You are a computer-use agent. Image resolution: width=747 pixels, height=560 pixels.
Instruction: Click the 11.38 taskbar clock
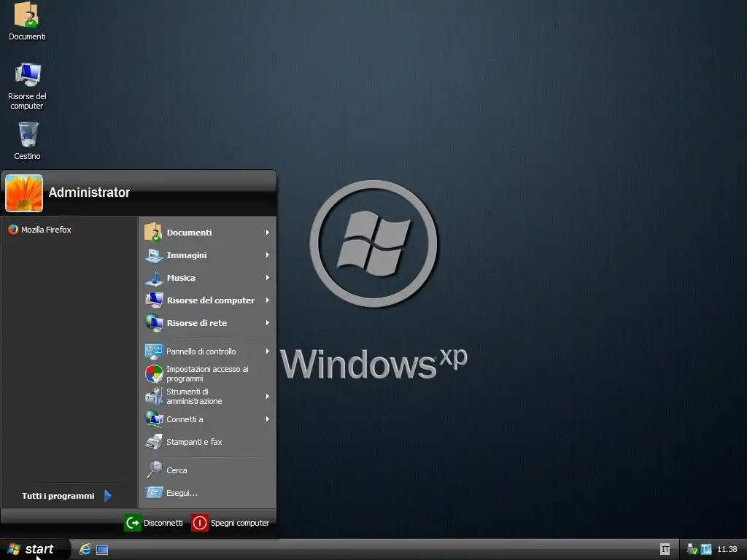tap(727, 550)
